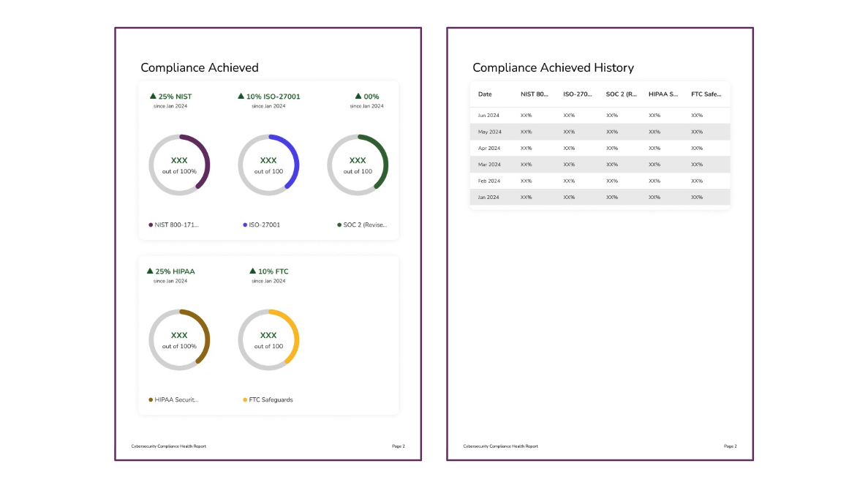Select the Jun 2024 row in history table

coord(600,115)
